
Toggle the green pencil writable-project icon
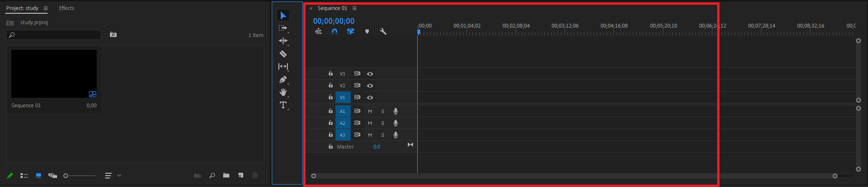click(x=10, y=176)
